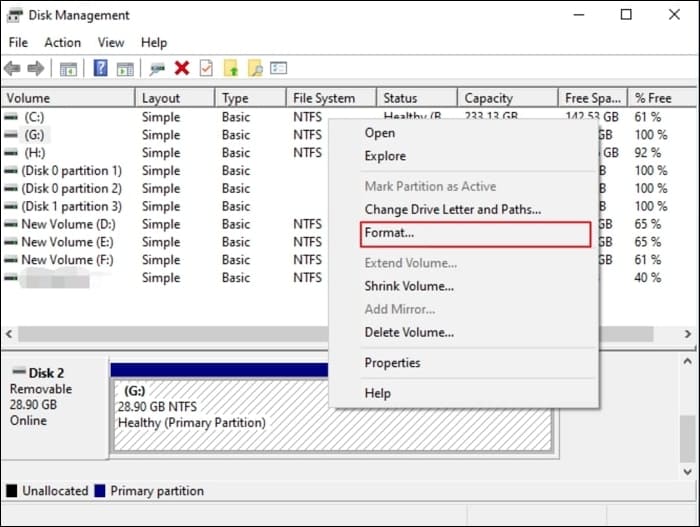Viewport: 700px width, 527px height.
Task: Click the Forward arrow toolbar icon
Action: click(35, 68)
